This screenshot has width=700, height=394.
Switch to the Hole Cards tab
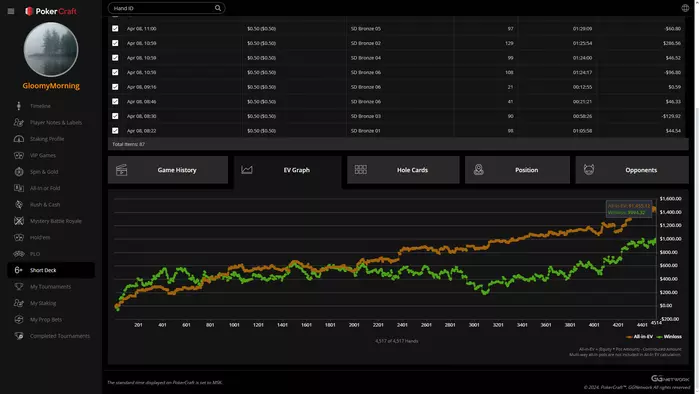(x=403, y=170)
